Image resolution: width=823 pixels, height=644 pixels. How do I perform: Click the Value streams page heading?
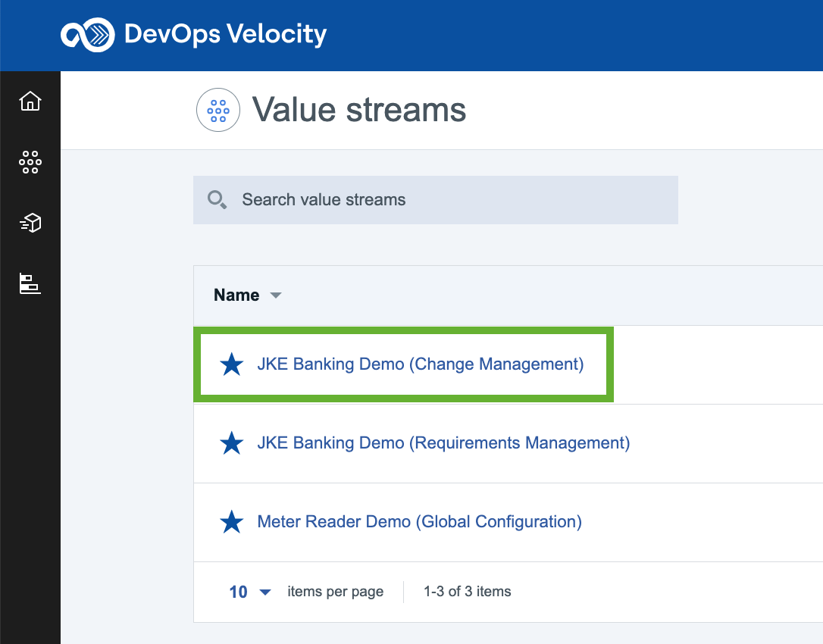click(x=359, y=110)
